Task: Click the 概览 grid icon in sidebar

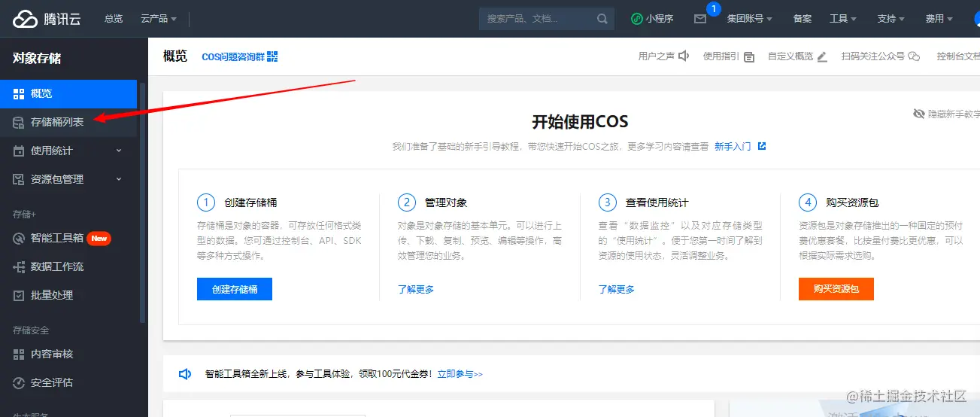Action: click(19, 94)
